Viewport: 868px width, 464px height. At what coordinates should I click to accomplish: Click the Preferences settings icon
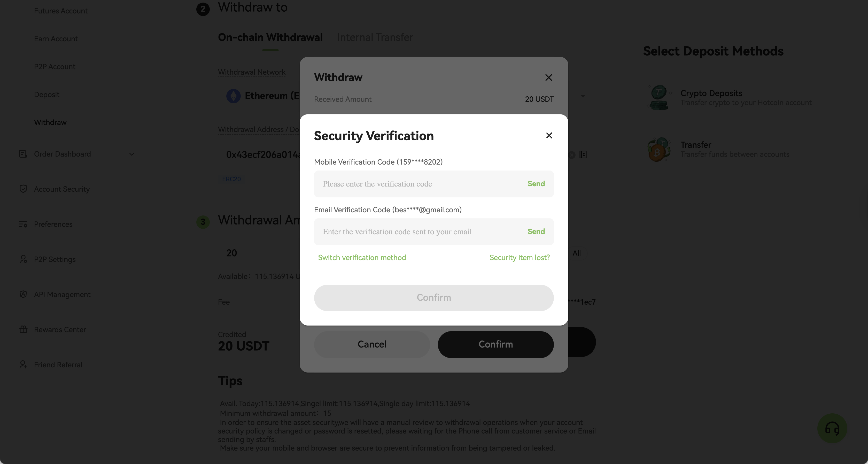click(x=23, y=224)
